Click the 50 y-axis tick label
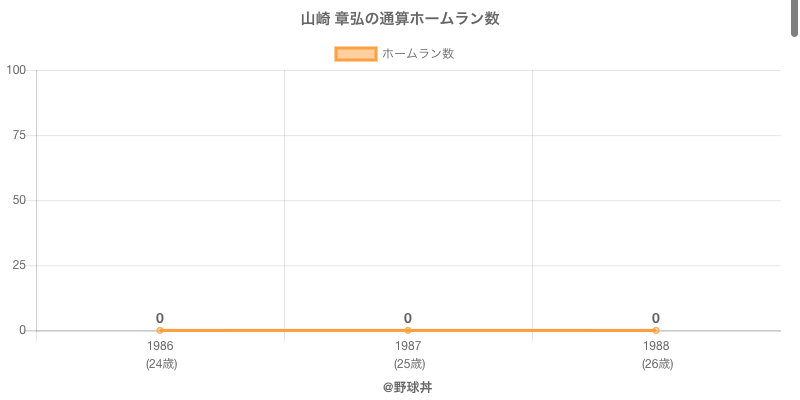The height and width of the screenshot is (400, 800). [x=19, y=200]
